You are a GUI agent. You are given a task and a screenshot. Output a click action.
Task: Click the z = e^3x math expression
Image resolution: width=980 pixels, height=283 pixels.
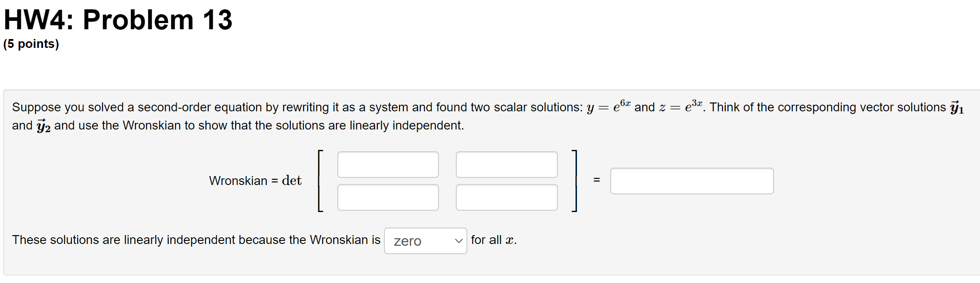681,106
